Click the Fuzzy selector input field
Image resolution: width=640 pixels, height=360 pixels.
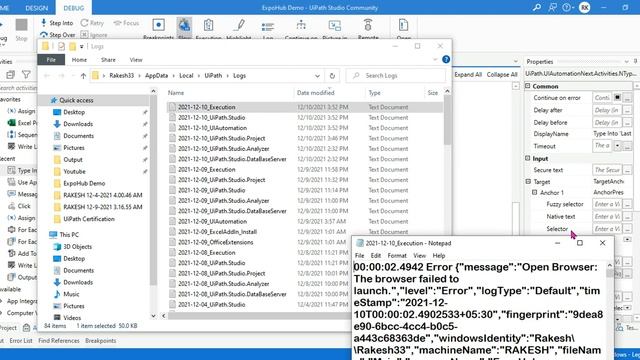[x=607, y=204]
